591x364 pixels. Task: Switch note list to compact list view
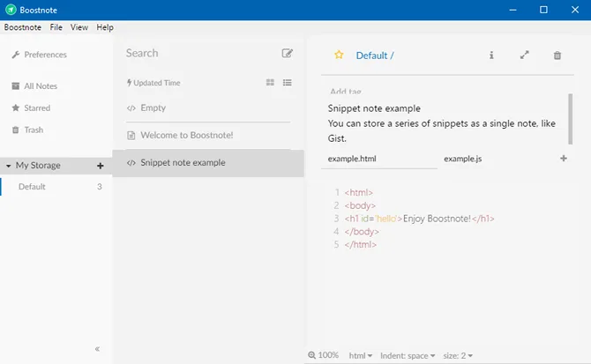coord(287,83)
